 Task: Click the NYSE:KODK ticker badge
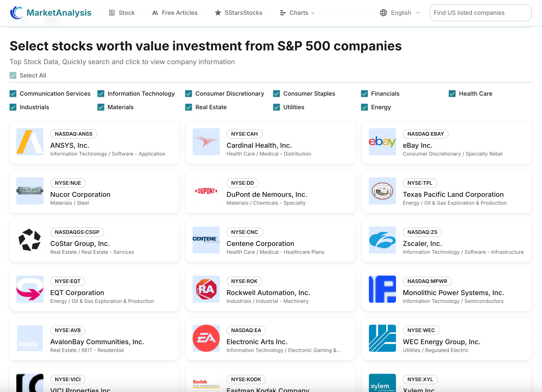pyautogui.click(x=246, y=379)
